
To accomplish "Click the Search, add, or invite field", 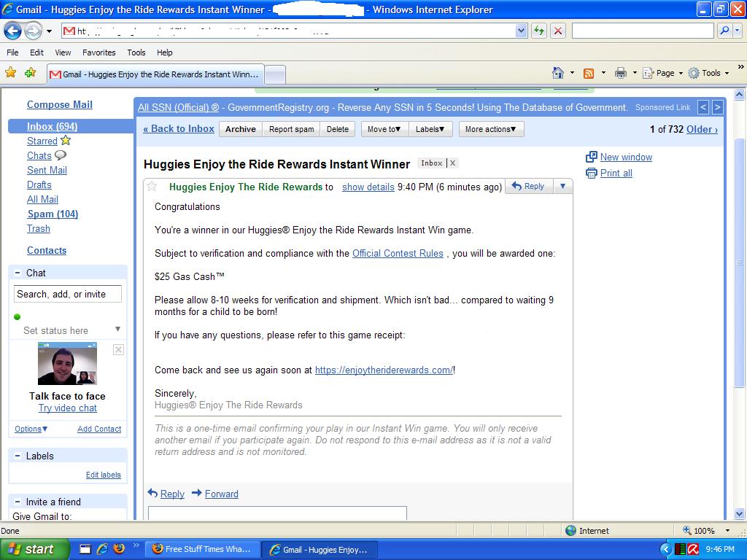I will [x=68, y=295].
